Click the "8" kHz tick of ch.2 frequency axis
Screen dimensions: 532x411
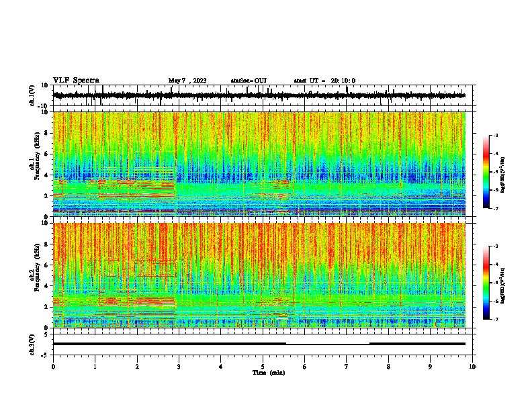46,244
